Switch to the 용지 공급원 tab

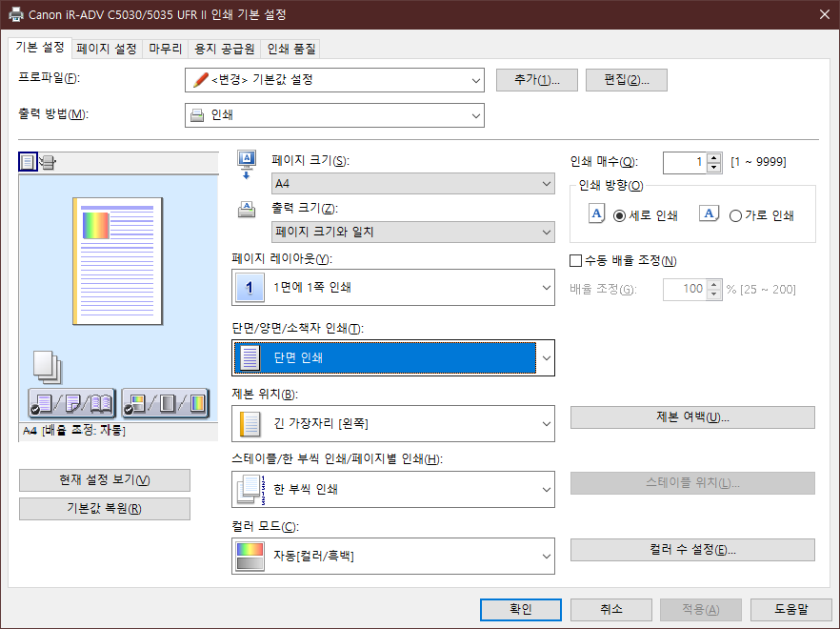point(224,49)
